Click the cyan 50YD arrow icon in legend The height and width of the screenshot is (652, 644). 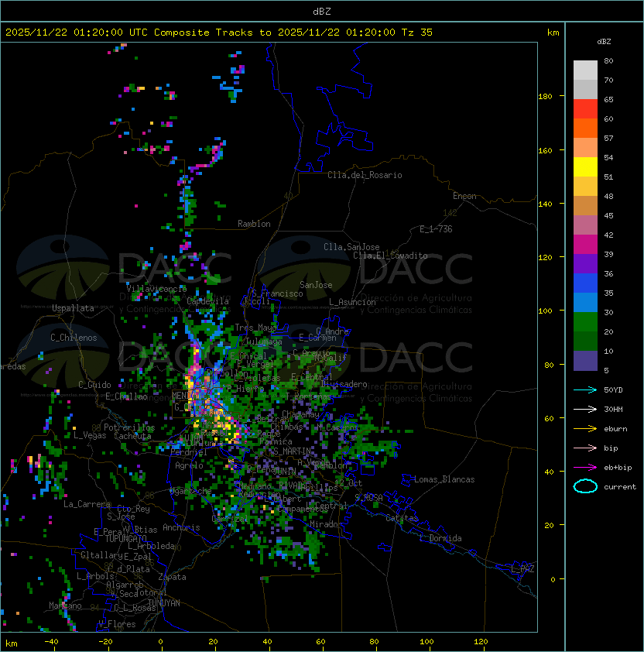pyautogui.click(x=585, y=390)
